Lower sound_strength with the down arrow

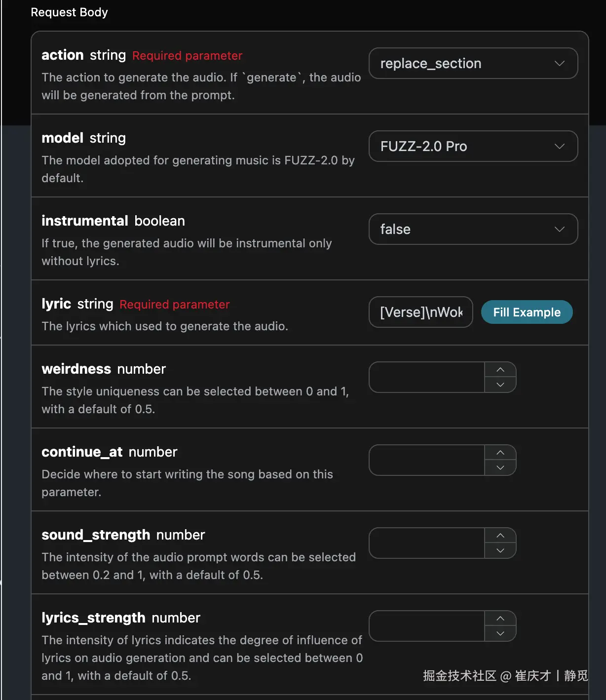(x=500, y=550)
